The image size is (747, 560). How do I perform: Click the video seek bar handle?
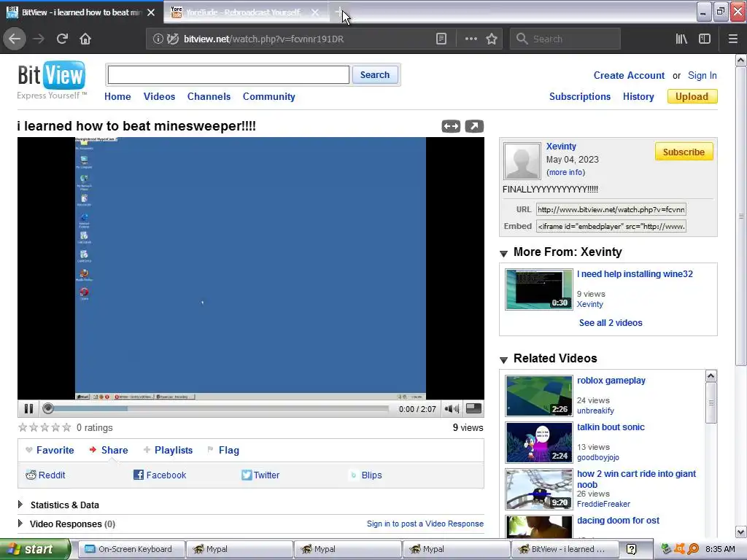pyautogui.click(x=47, y=408)
